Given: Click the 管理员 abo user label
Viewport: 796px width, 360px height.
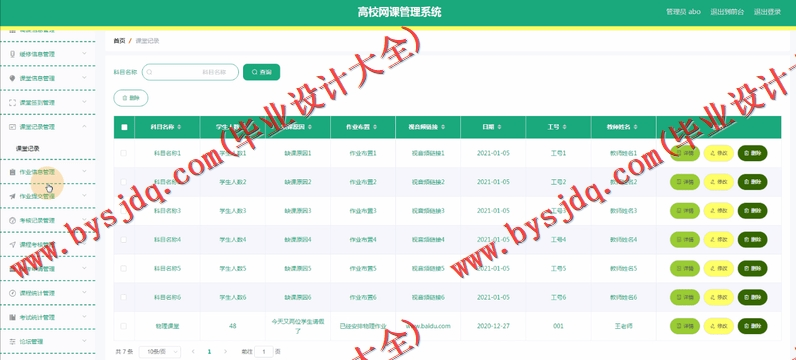Looking at the screenshot, I should [683, 12].
